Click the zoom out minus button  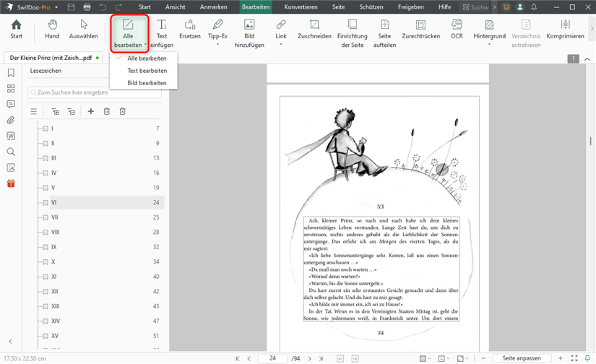(485, 358)
